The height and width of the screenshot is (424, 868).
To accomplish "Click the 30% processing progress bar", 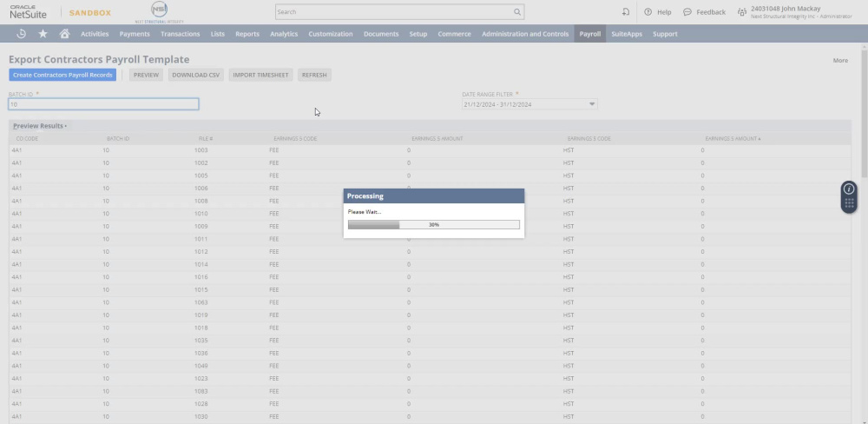I will [x=433, y=224].
